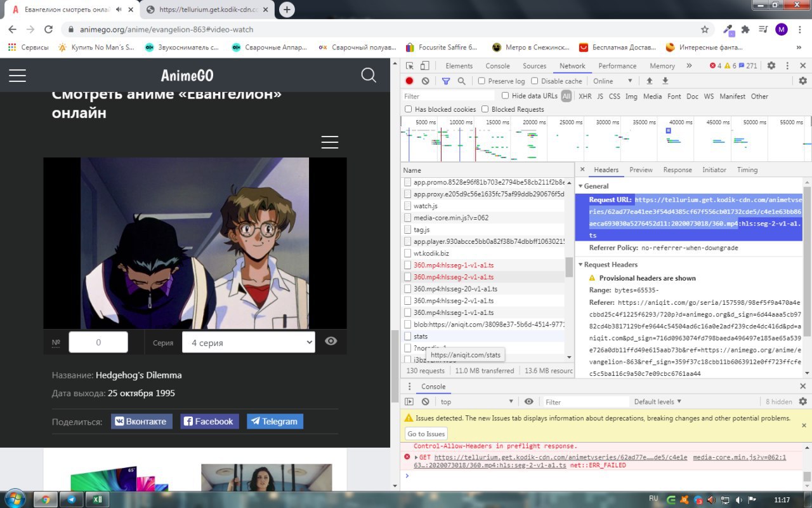812x508 pixels.
Task: Select the DevTools element inspector tool
Action: coord(410,66)
